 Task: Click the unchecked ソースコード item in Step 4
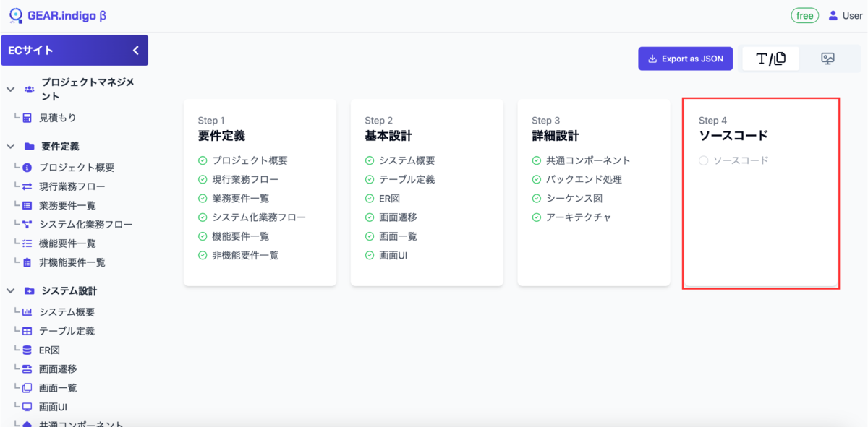tap(733, 160)
